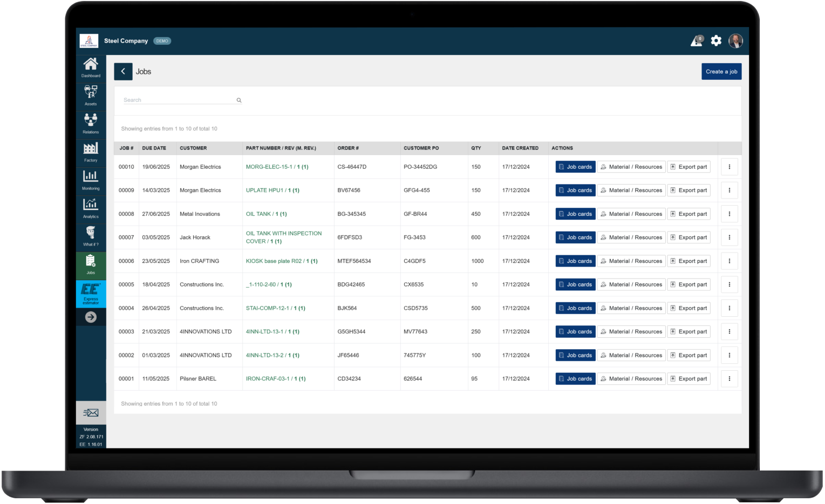Viewport: 825px width, 504px height.
Task: Open the Dashboard home icon
Action: coord(91,67)
